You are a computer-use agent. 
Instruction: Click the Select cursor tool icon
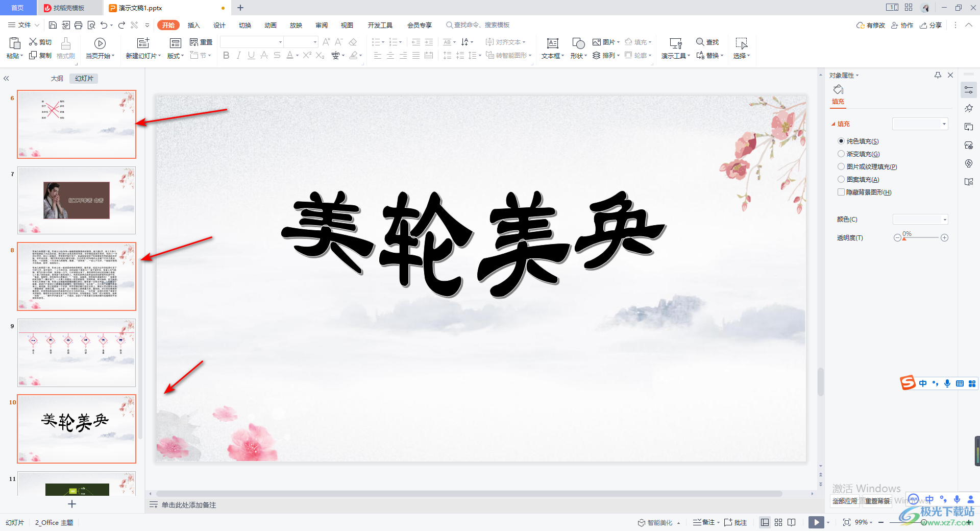pyautogui.click(x=741, y=43)
